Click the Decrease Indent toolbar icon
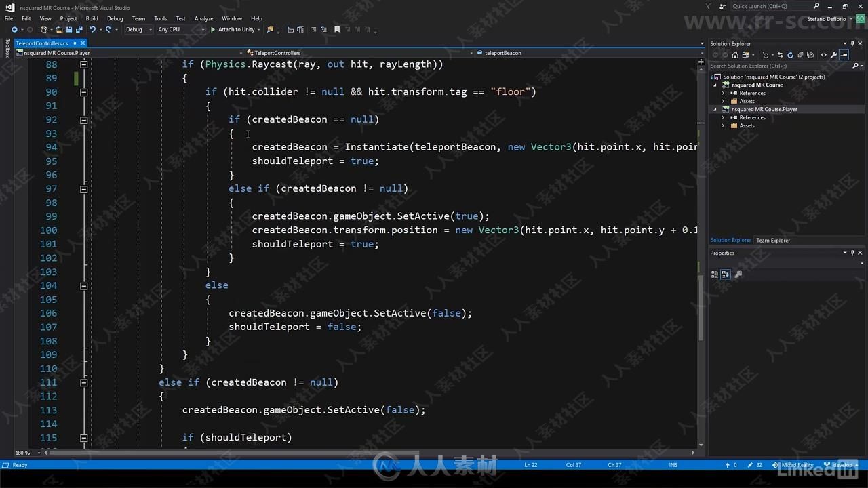The width and height of the screenshot is (868, 488). point(290,29)
